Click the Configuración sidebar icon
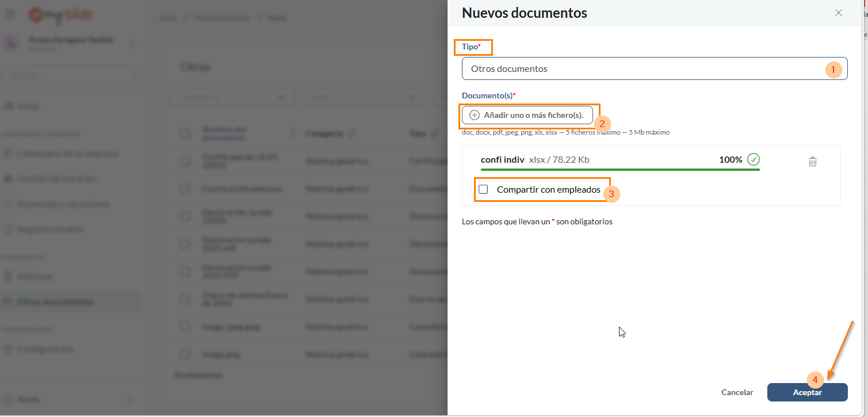The width and height of the screenshot is (868, 417). (9, 349)
